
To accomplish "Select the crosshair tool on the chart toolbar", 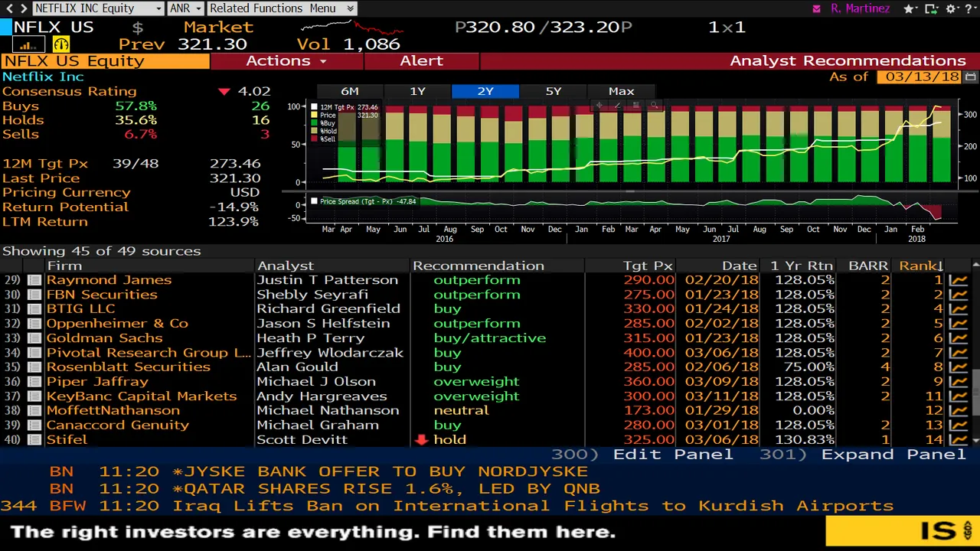I will pyautogui.click(x=599, y=105).
